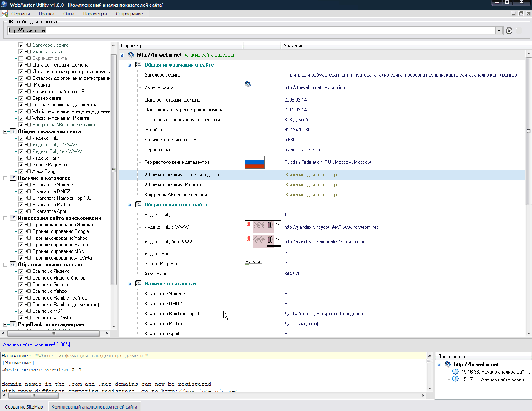Click info icon beside Начало анализа log entry
This screenshot has height=411, width=532.
click(x=455, y=372)
